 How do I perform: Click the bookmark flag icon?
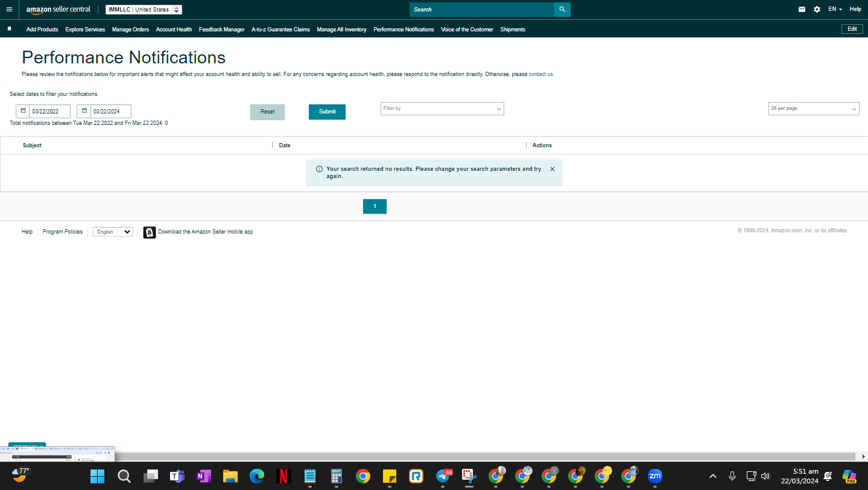(x=9, y=29)
